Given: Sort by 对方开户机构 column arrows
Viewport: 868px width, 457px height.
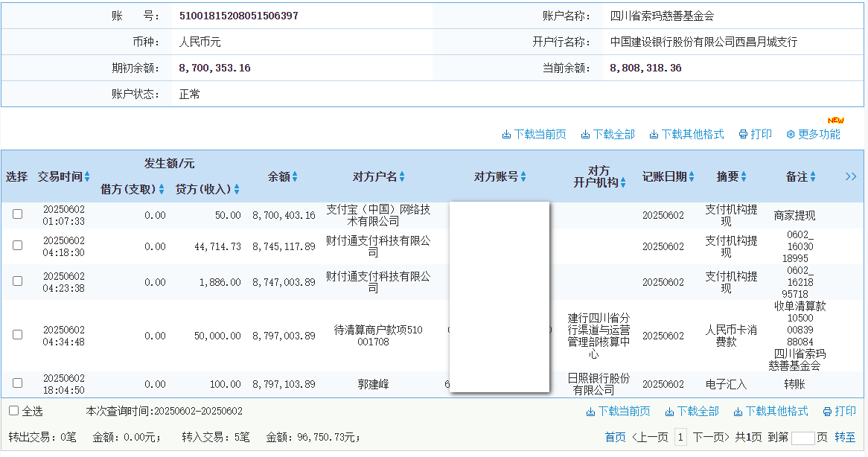Looking at the screenshot, I should 623,182.
